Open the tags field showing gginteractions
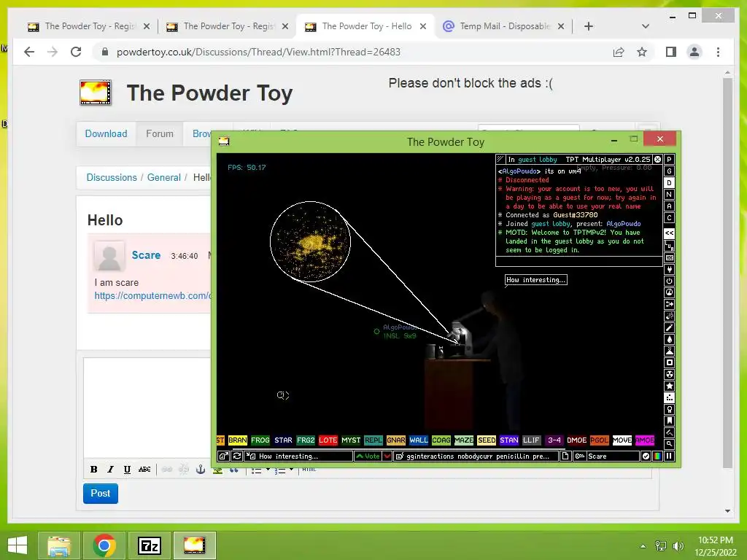The image size is (747, 560). 476,456
